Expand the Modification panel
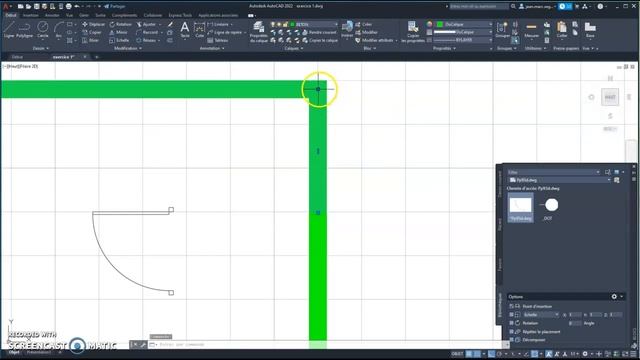The image size is (640, 360). [128, 48]
